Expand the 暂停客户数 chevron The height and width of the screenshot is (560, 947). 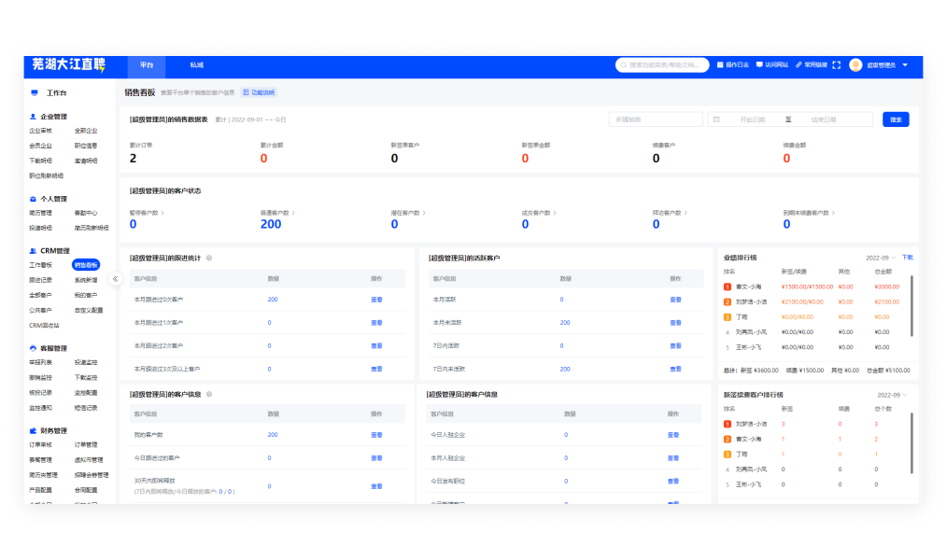point(163,213)
